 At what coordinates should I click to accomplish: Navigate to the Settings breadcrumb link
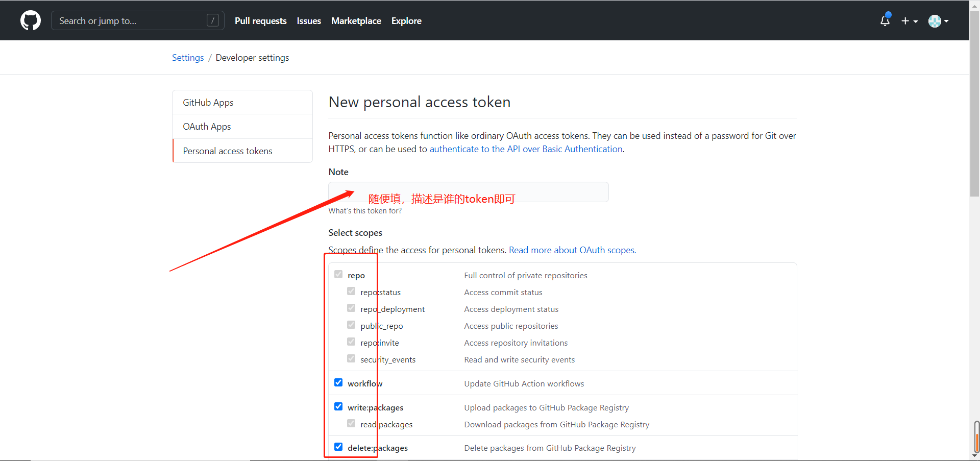(188, 58)
